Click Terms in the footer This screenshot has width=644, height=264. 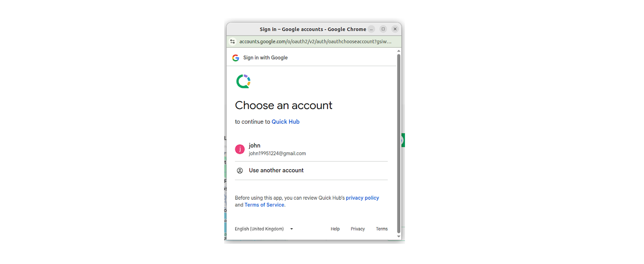(x=381, y=229)
